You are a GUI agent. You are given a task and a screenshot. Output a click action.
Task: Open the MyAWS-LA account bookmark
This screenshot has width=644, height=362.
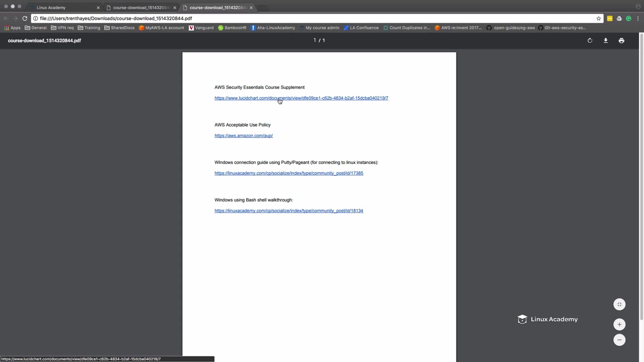click(162, 28)
